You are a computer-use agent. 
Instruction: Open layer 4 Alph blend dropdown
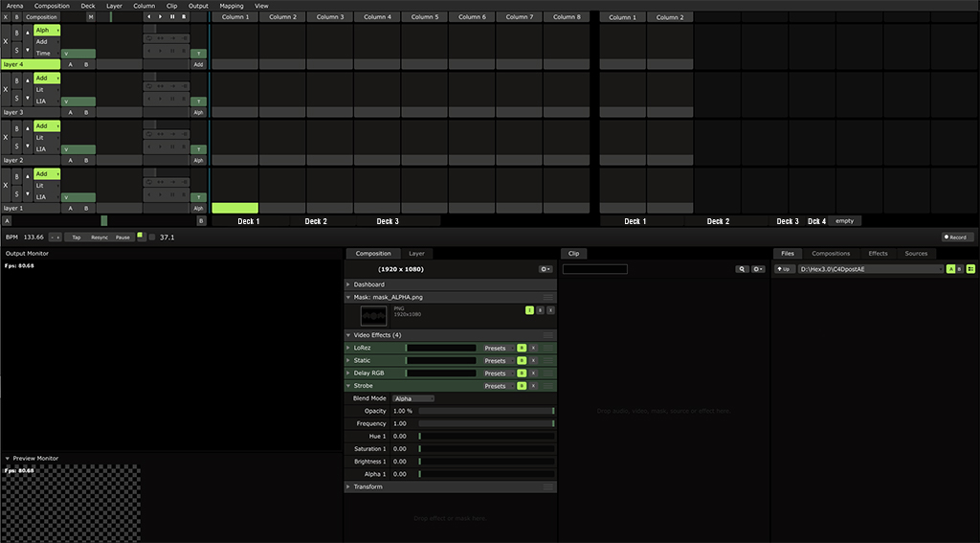(x=47, y=30)
